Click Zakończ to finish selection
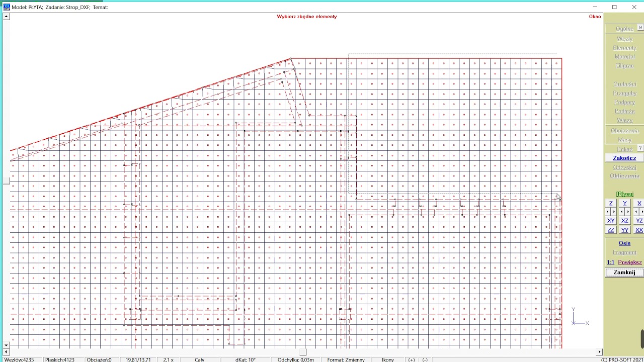This screenshot has width=644, height=362. (x=624, y=158)
